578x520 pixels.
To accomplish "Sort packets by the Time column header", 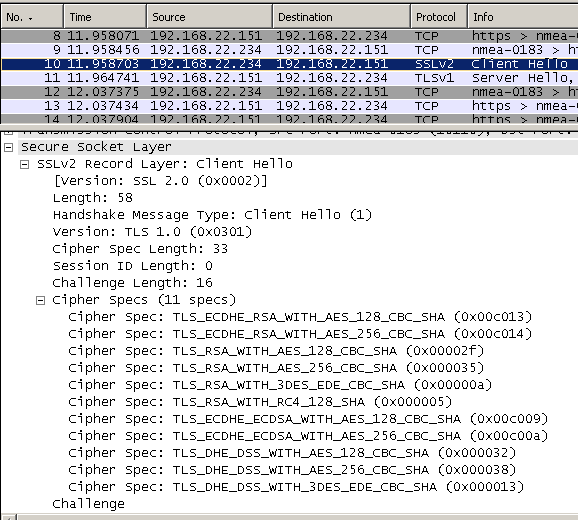I will (x=105, y=17).
